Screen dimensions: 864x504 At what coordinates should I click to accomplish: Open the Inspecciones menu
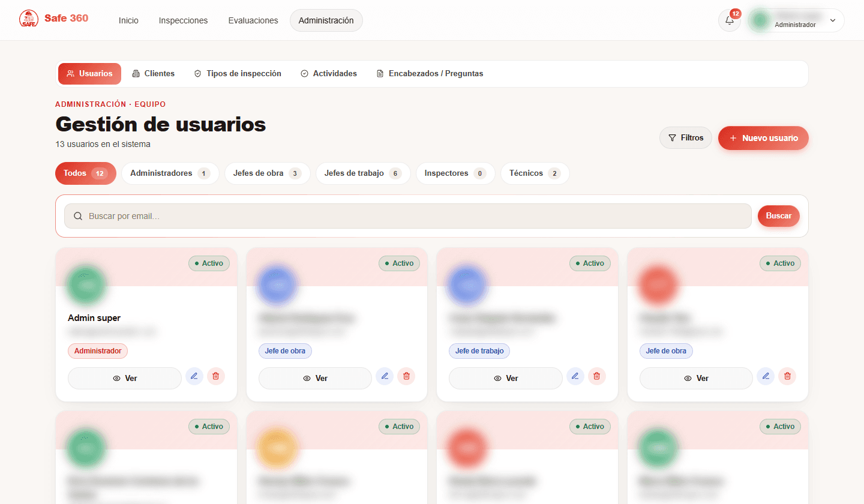click(183, 20)
